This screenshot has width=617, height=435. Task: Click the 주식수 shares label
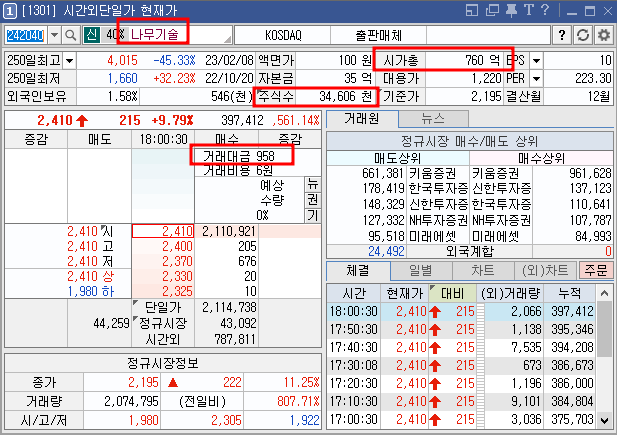click(276, 96)
